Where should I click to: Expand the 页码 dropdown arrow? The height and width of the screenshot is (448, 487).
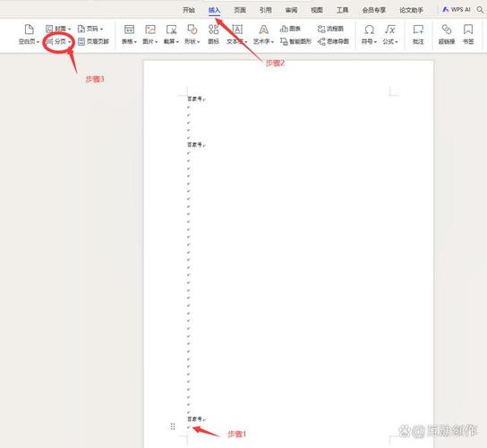(x=101, y=29)
